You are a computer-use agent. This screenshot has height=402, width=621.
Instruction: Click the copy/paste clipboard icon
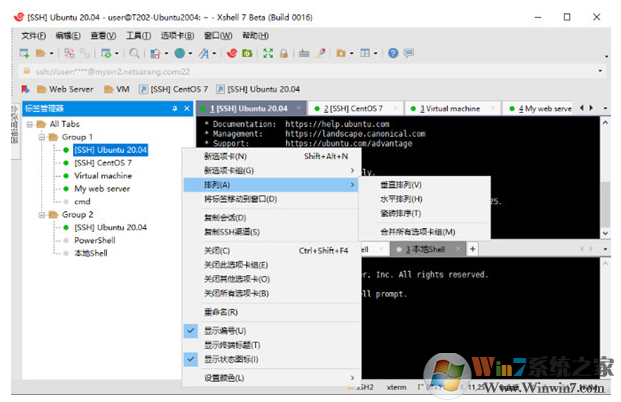[155, 53]
